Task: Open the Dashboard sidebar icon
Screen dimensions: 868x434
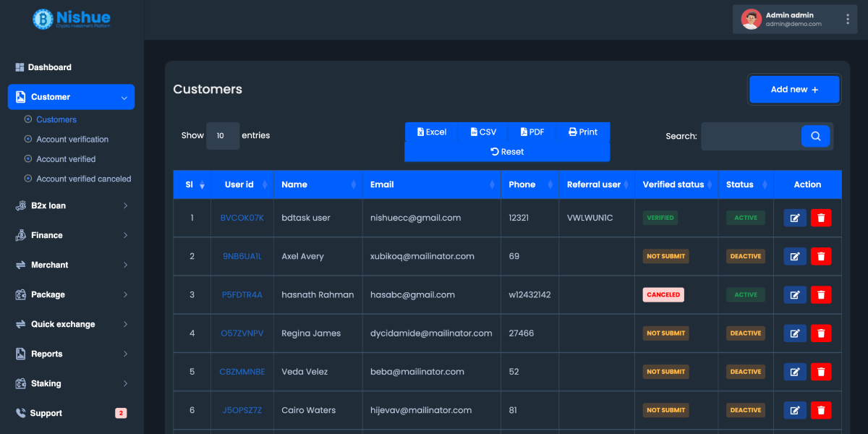Action: tap(20, 67)
